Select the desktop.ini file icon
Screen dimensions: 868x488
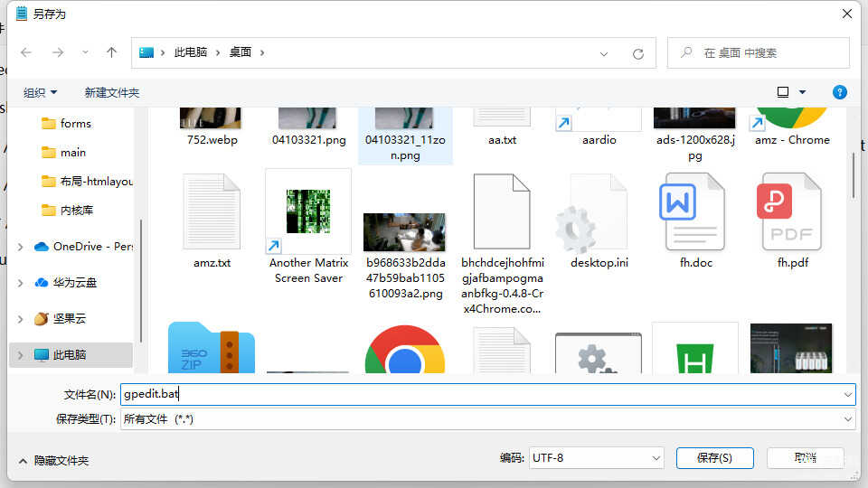[x=599, y=212]
